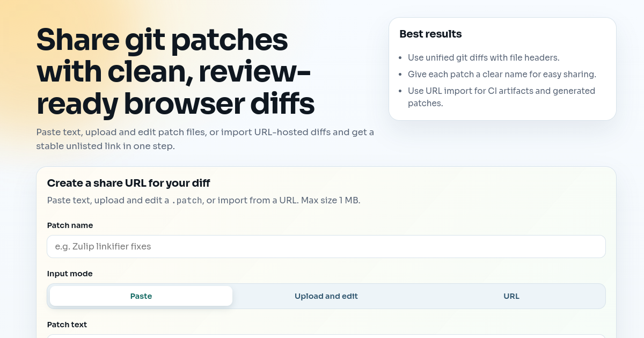Image resolution: width=644 pixels, height=338 pixels.
Task: Select the Paste input mode tab
Action: [141, 296]
